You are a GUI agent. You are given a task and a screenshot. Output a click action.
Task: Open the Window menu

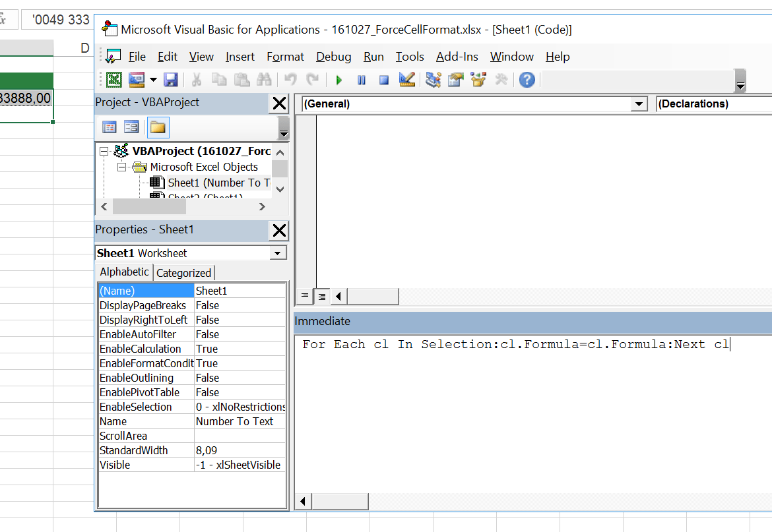click(511, 57)
